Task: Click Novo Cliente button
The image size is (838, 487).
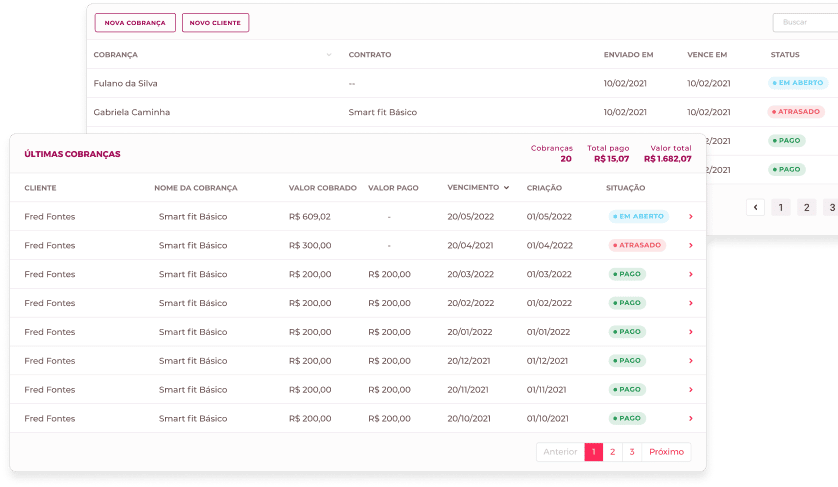Action: tap(215, 23)
